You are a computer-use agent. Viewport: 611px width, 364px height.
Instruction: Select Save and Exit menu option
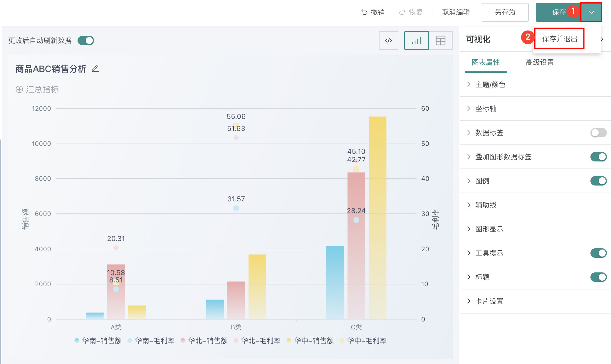tap(559, 39)
